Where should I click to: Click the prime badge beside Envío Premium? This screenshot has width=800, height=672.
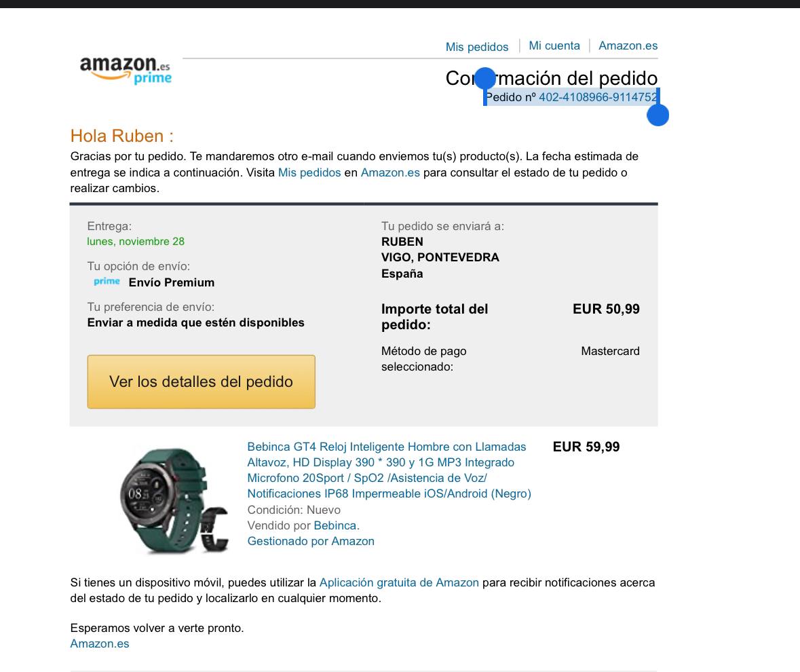coord(107,282)
